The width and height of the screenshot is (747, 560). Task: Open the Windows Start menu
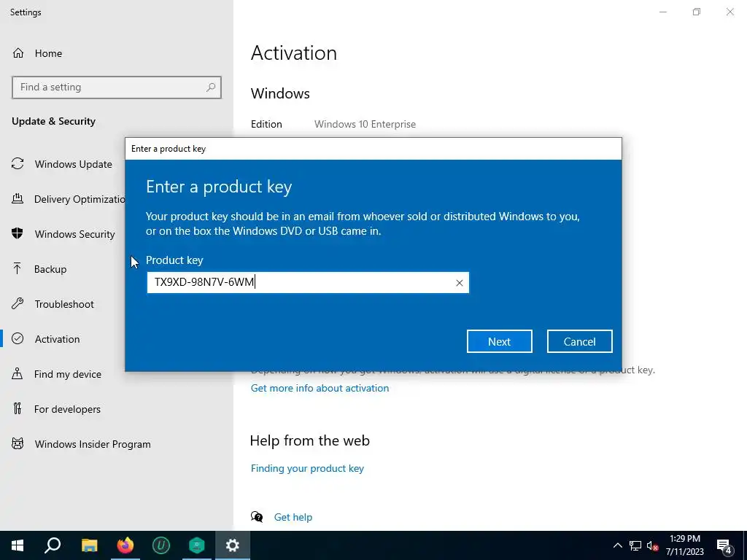18,545
